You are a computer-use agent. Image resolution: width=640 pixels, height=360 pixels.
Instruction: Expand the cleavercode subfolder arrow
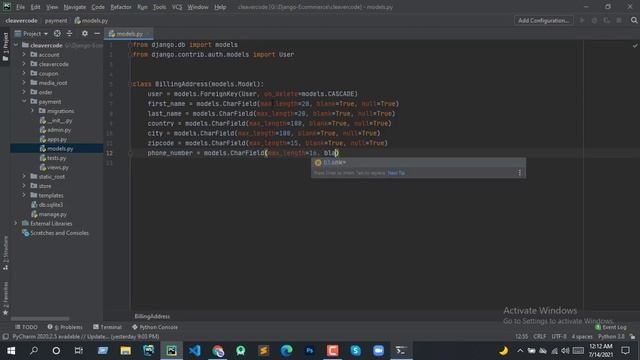pos(24,64)
